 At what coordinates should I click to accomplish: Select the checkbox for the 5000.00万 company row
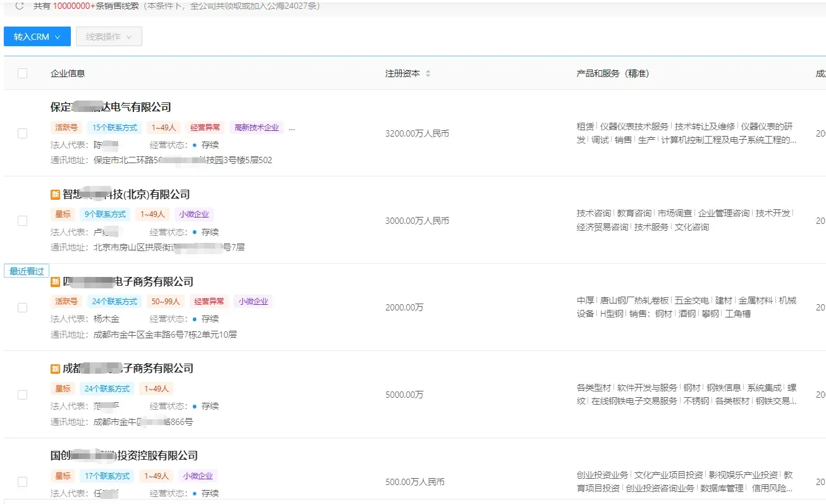23,395
